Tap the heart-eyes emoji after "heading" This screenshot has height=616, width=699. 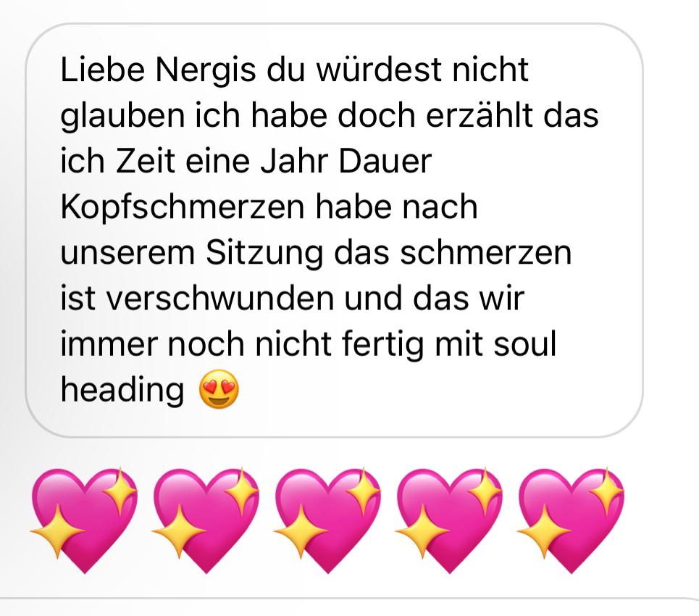point(219,389)
